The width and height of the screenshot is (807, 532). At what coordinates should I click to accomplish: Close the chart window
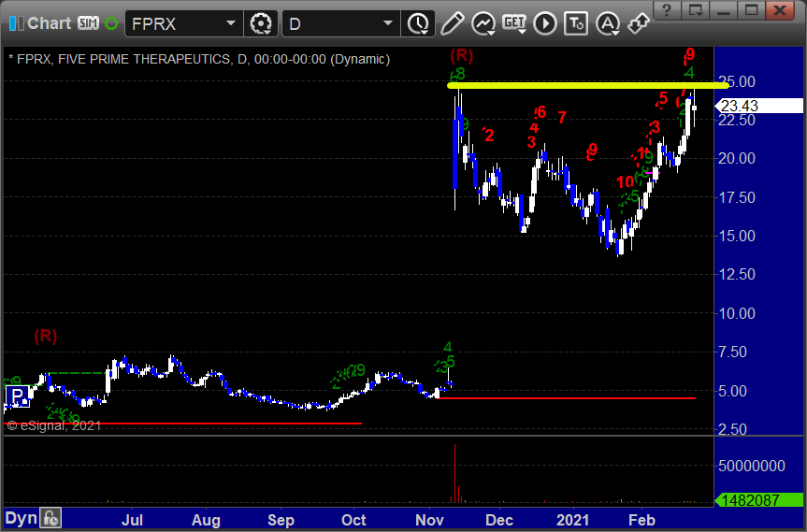780,10
